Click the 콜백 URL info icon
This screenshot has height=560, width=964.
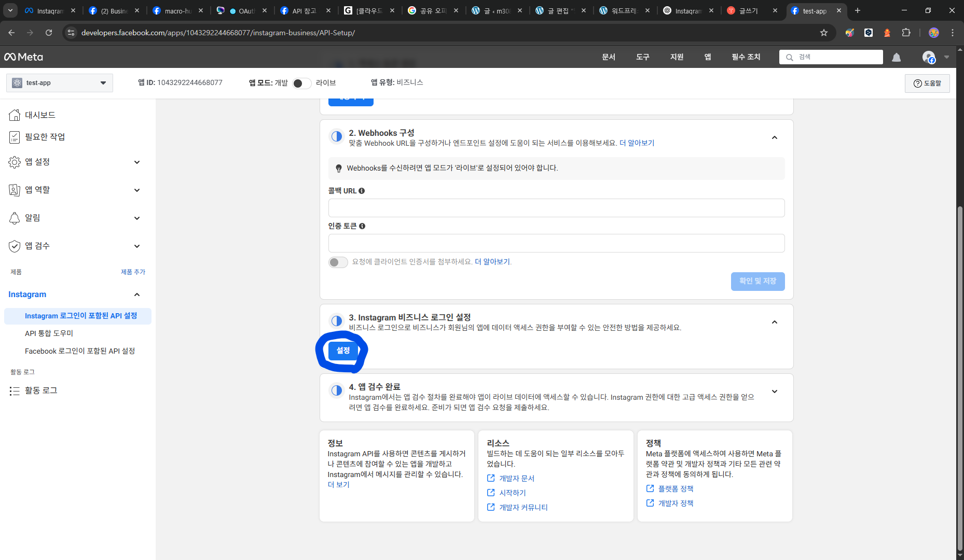(x=362, y=191)
